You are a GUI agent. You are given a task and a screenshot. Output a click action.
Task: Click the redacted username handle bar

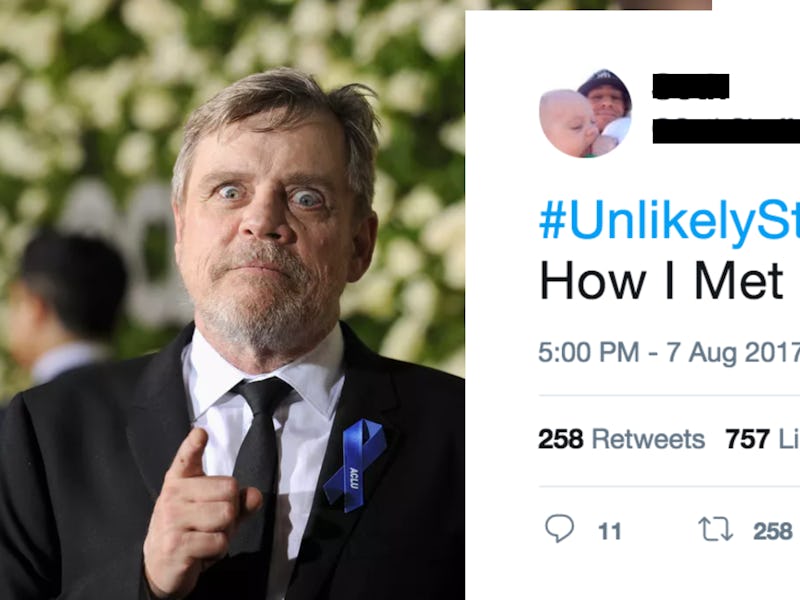[x=725, y=130]
